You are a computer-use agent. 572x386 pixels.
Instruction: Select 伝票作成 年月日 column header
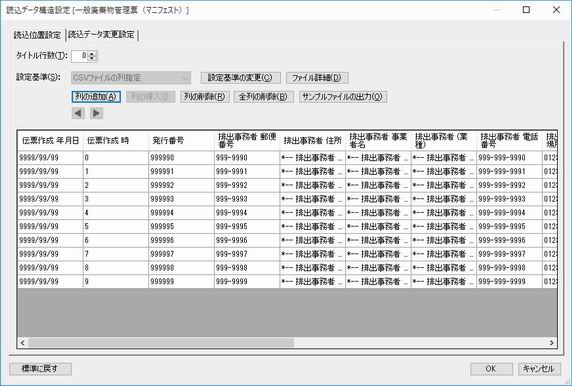pyautogui.click(x=50, y=140)
